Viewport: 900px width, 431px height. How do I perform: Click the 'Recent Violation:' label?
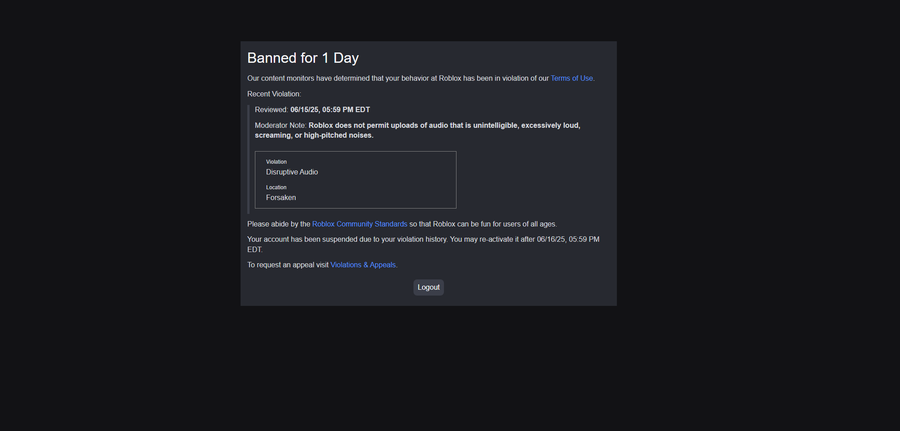point(274,94)
